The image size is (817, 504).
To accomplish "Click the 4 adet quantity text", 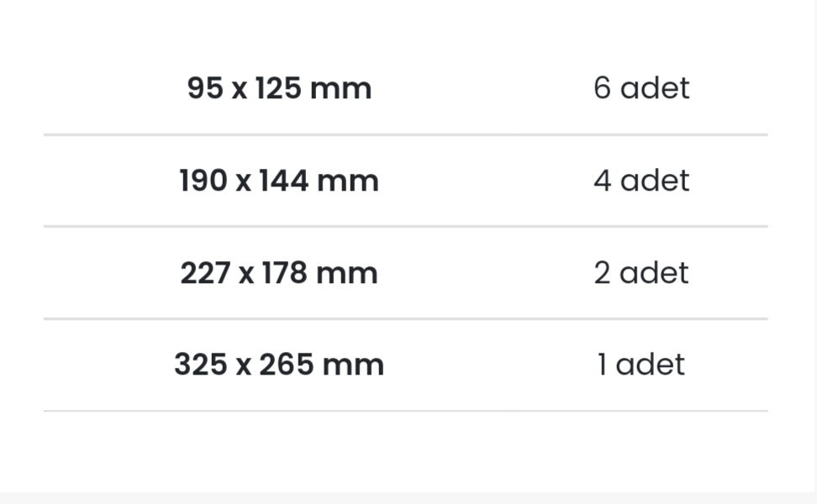I will (641, 181).
